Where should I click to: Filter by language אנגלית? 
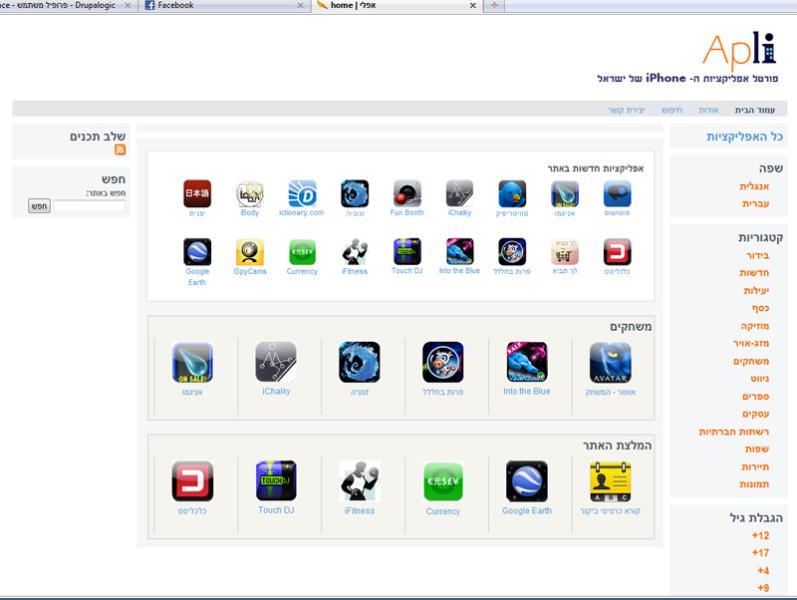point(754,186)
